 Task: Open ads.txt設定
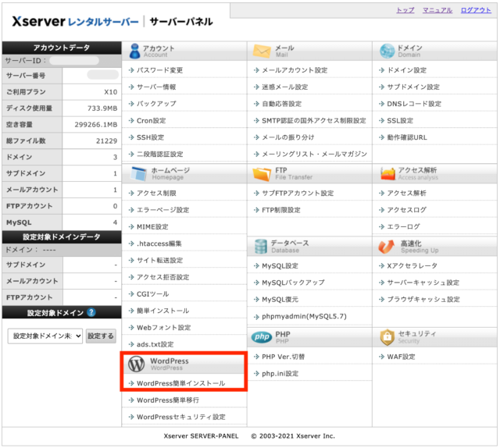(x=155, y=344)
